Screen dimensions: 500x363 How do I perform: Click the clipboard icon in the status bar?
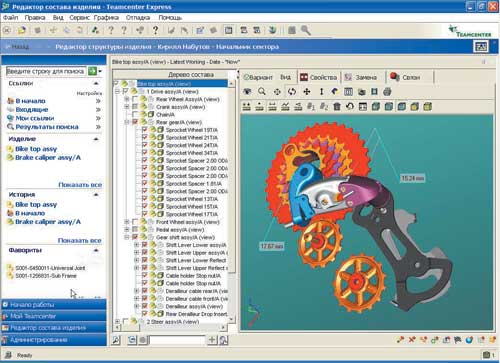tap(487, 355)
